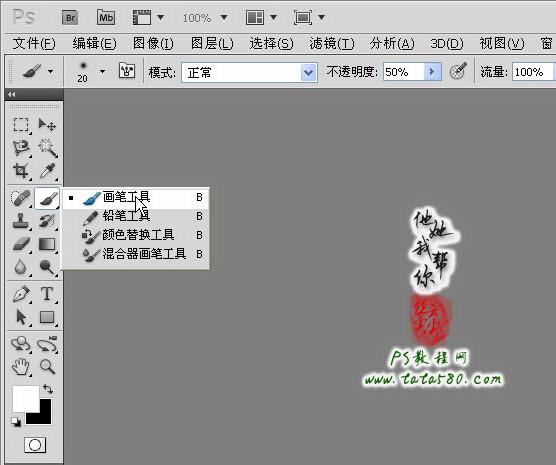This screenshot has width=556, height=465.
Task: Open the 选择(S) menu
Action: coord(271,44)
